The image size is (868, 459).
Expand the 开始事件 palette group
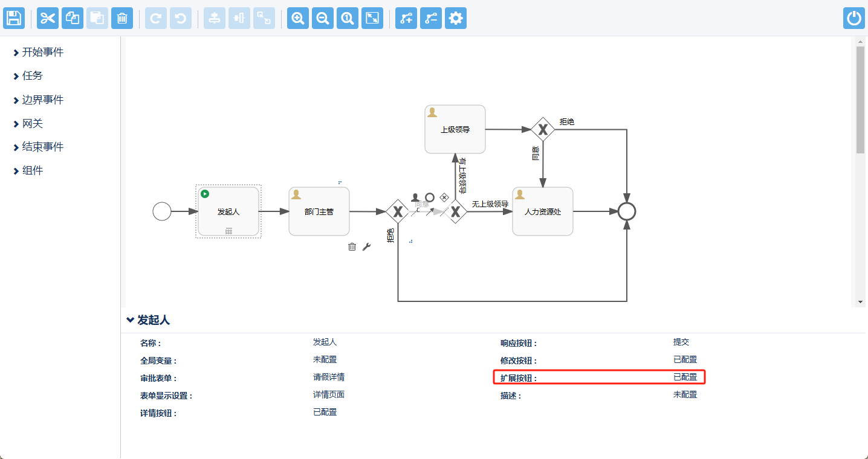point(42,53)
